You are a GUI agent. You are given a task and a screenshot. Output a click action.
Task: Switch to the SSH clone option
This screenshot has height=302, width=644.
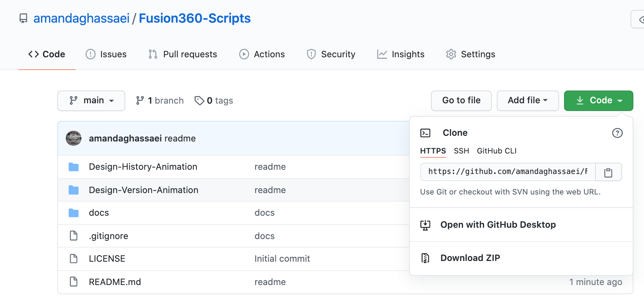pos(461,151)
